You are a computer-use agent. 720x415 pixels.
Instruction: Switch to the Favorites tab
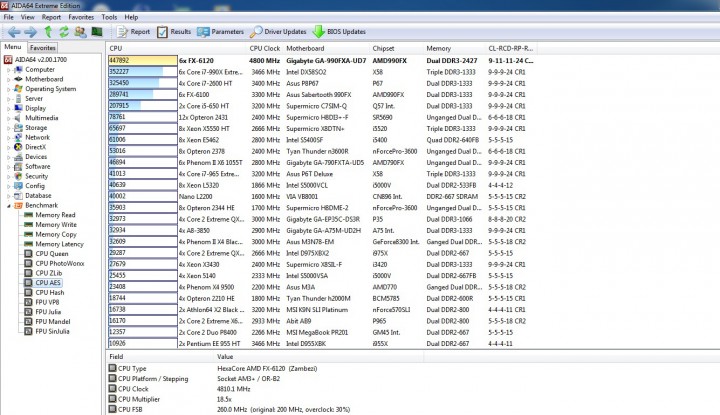click(x=43, y=47)
